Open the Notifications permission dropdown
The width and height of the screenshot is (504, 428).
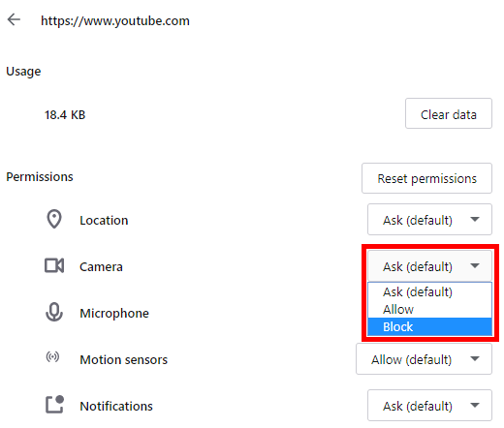pyautogui.click(x=429, y=406)
